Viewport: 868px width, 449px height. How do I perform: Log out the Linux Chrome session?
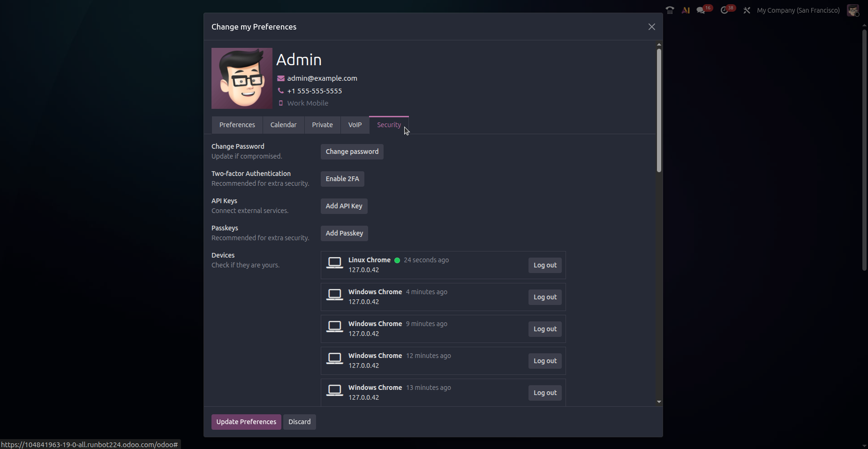[x=544, y=265]
